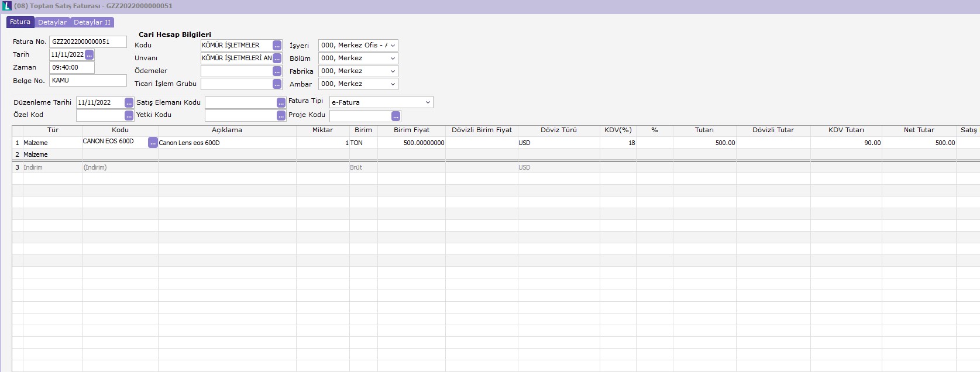This screenshot has height=372, width=980.
Task: Open the Proje Kodu lookup button
Action: (x=396, y=116)
